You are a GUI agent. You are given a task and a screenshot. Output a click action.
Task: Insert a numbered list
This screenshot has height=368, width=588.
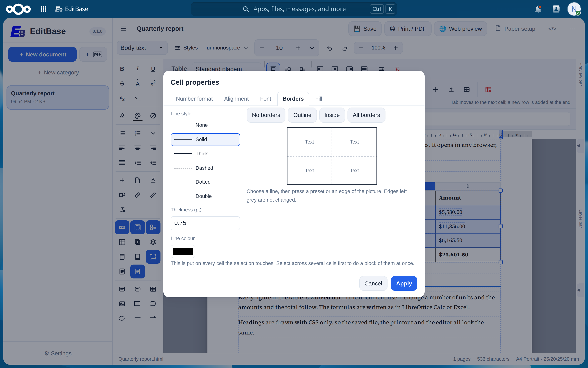(138, 133)
